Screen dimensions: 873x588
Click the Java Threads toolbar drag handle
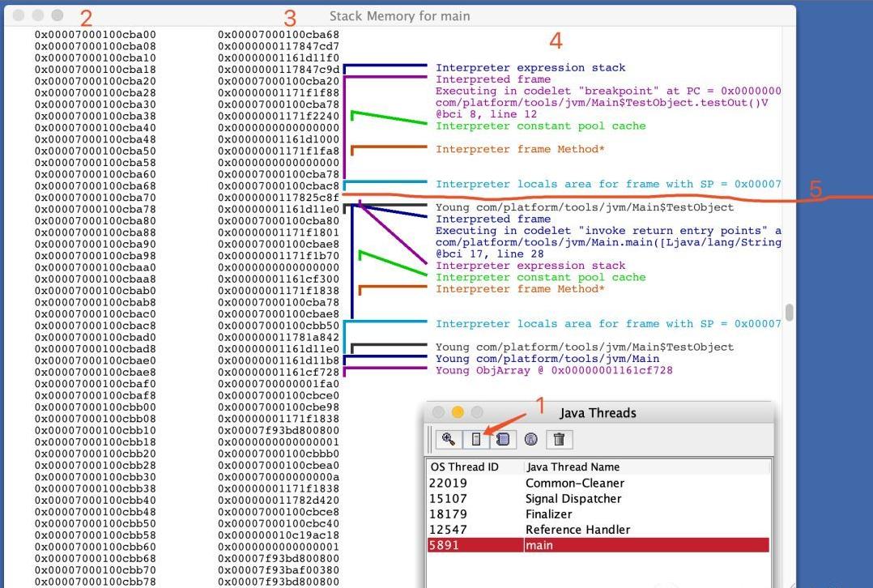pos(430,439)
